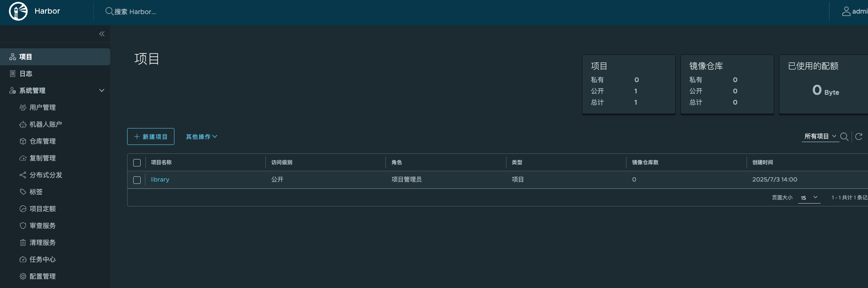Click the 配置管理 gear icon
This screenshot has width=868, height=288.
click(23, 276)
